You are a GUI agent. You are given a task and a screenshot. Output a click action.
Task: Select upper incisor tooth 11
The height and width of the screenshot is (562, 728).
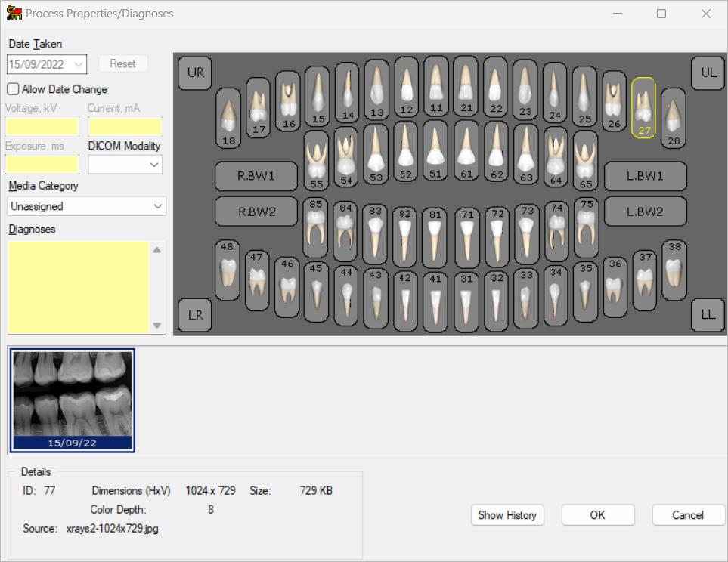(x=435, y=85)
